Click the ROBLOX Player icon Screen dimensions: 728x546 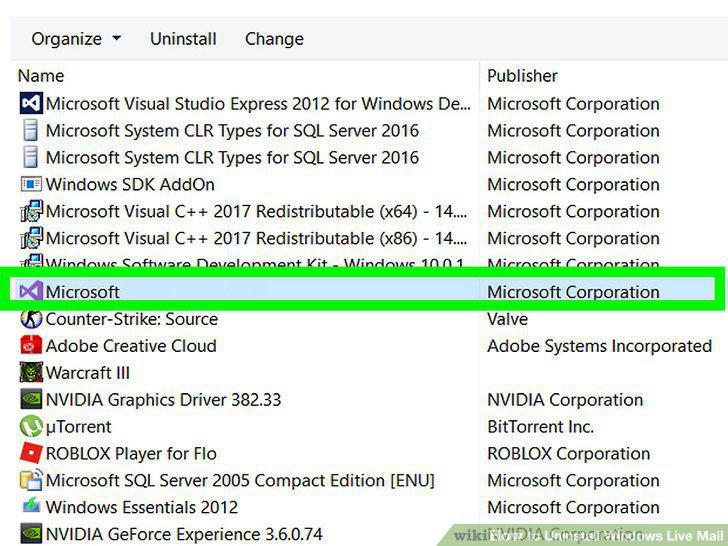point(31,453)
